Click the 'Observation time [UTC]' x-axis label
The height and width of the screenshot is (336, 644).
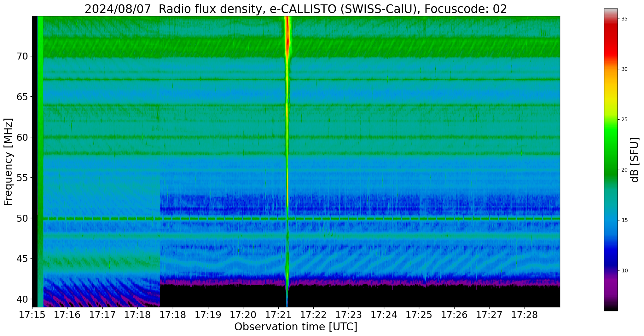coord(296,327)
